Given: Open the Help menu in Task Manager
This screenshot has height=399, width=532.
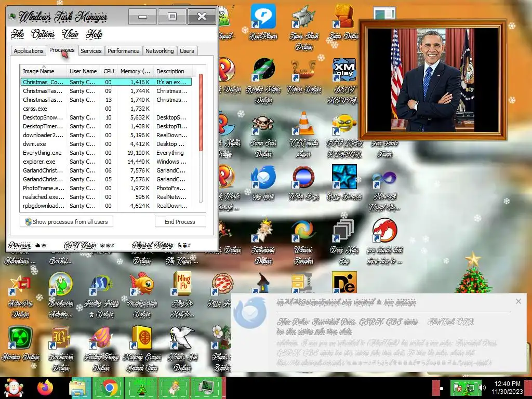Looking at the screenshot, I should click(x=94, y=34).
